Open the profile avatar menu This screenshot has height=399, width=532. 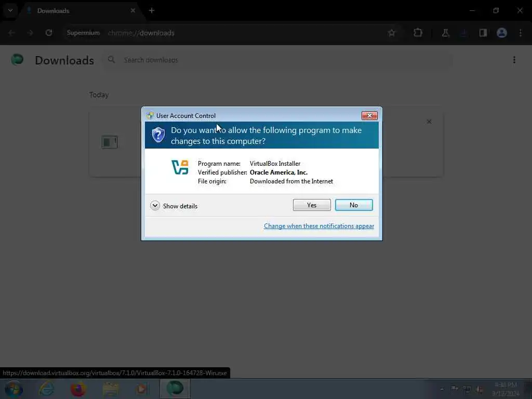pyautogui.click(x=501, y=33)
